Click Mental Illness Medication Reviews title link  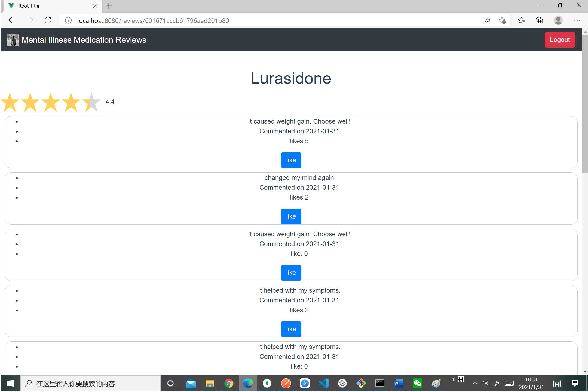[x=84, y=40]
